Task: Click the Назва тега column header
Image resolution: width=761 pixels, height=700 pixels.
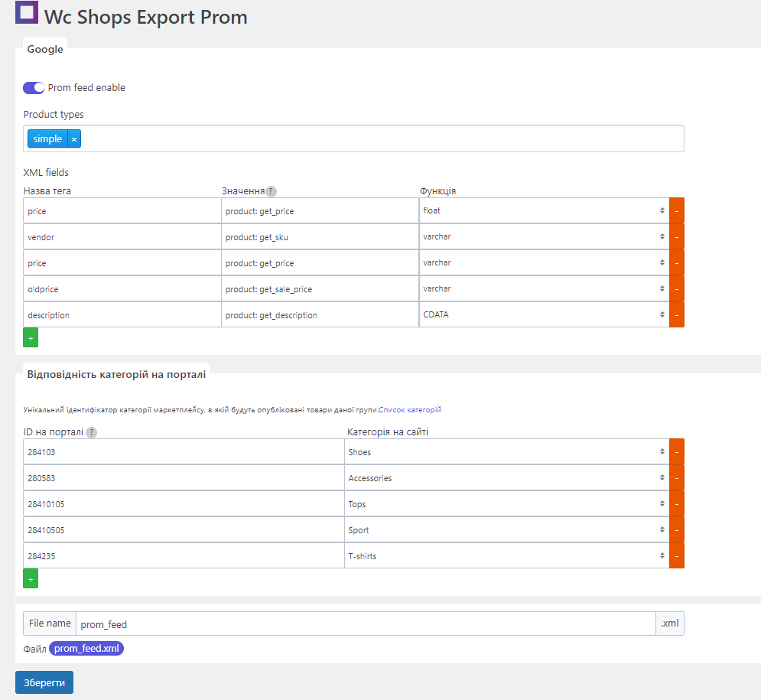Action: pyautogui.click(x=47, y=190)
